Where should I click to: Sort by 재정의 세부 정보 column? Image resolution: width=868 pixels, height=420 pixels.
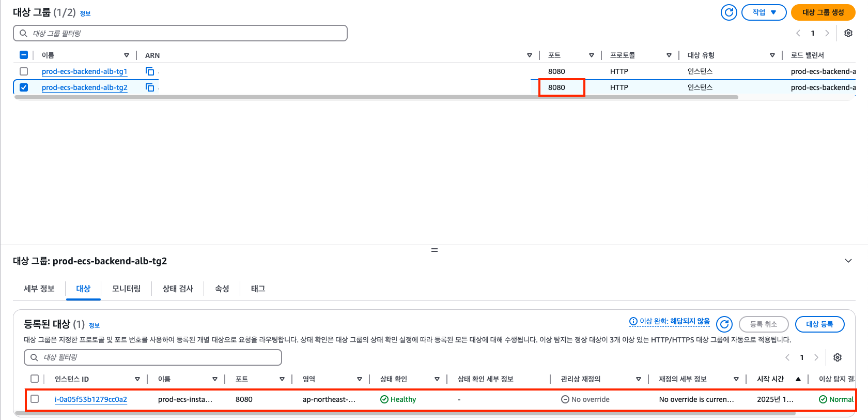click(736, 379)
